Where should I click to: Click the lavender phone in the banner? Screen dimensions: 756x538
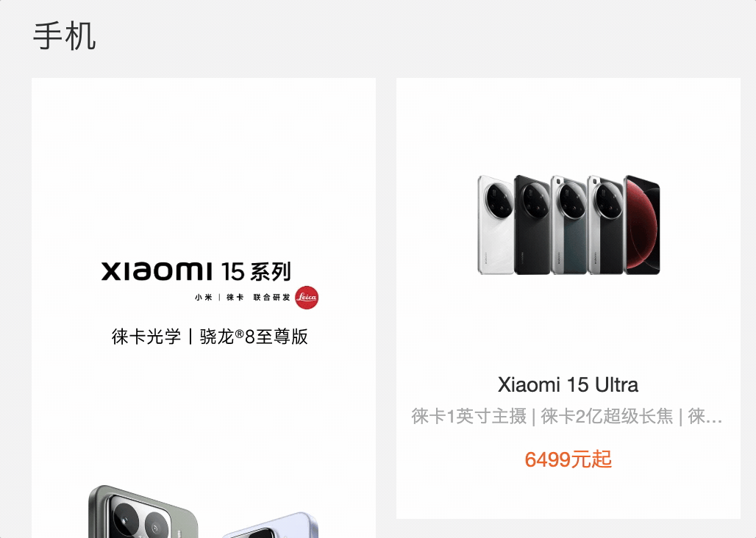tap(271, 526)
